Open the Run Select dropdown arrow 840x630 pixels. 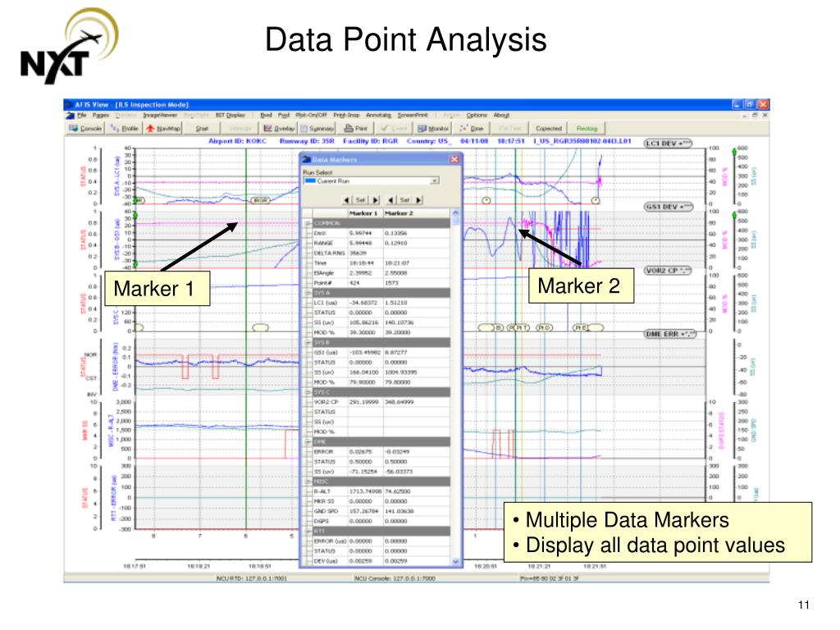click(435, 181)
